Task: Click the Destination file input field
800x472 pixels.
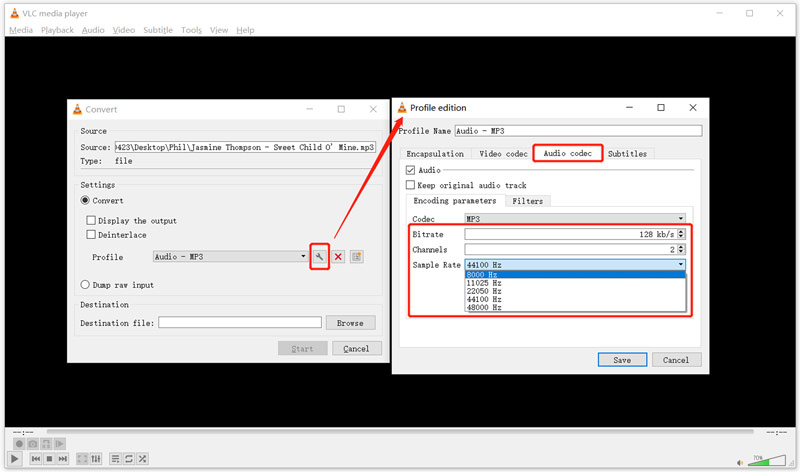Action: coord(240,322)
